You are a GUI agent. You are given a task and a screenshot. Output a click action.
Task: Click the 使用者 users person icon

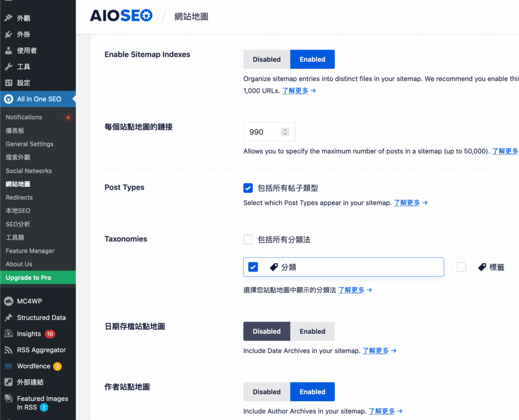9,50
